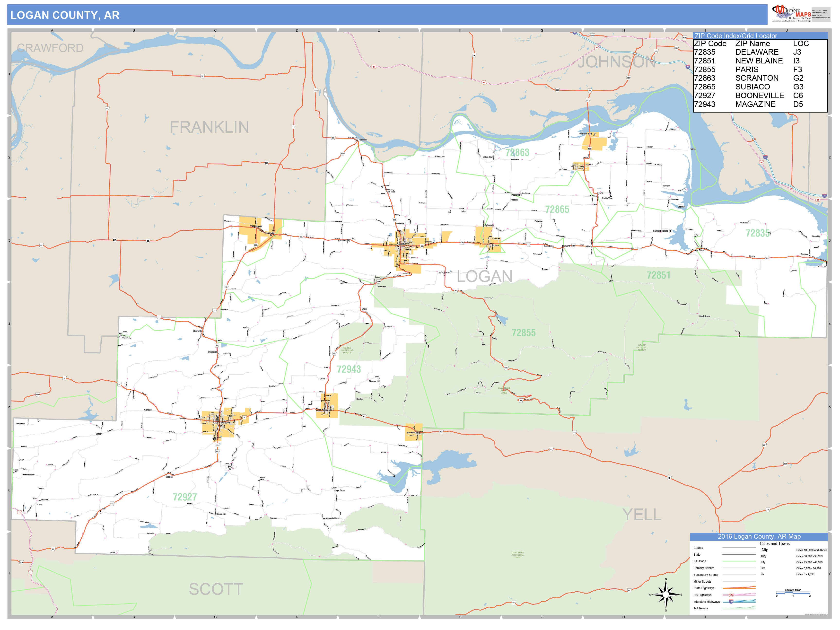Viewport: 840px width, 630px height.
Task: Click the FRANKLIN county label
Action: 209,127
